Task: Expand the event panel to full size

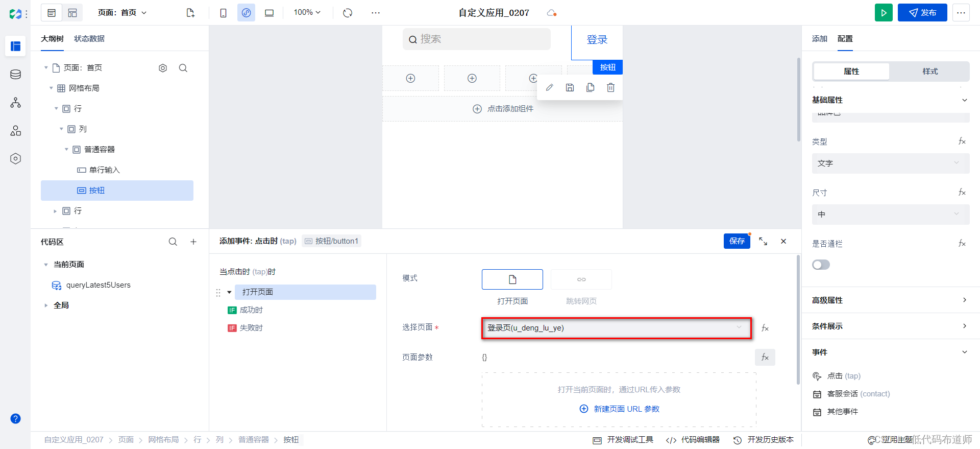Action: click(x=763, y=241)
